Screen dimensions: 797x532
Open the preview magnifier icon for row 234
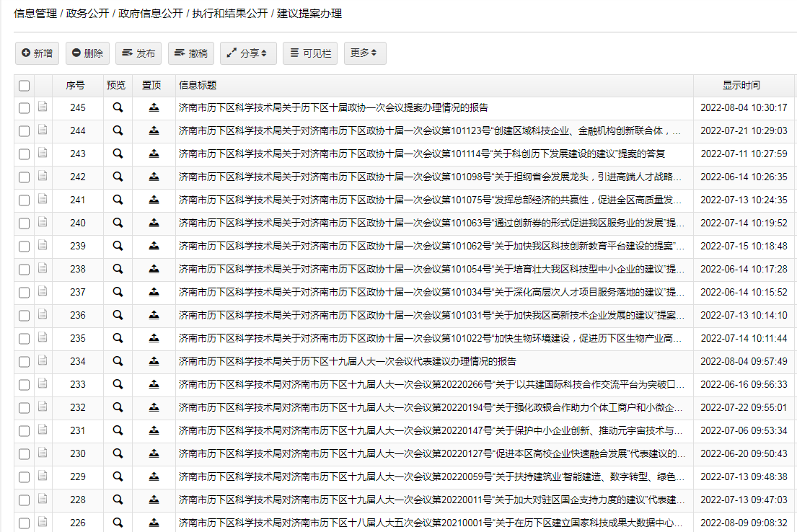(117, 361)
